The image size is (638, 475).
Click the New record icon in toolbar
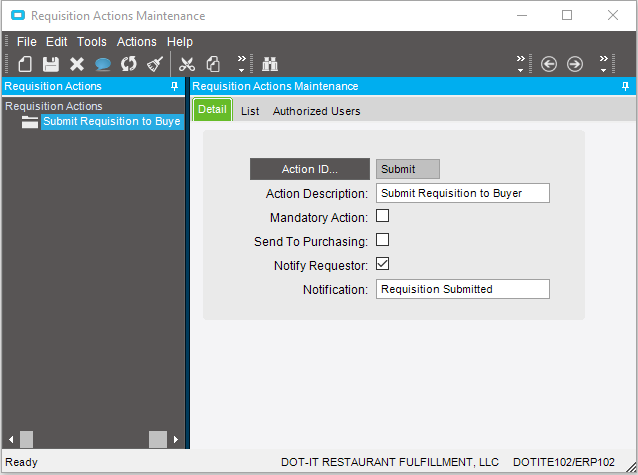click(x=25, y=64)
